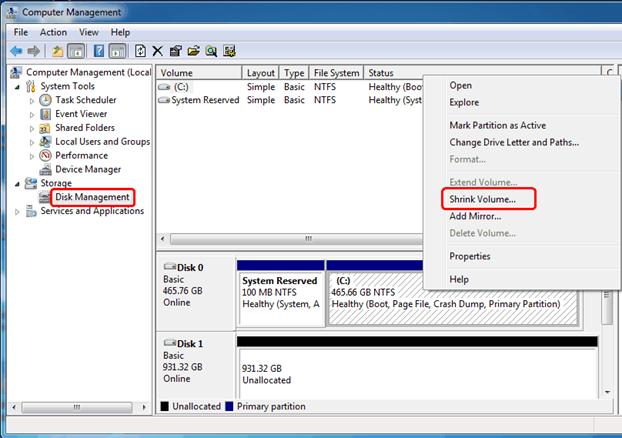Click the Unallocated black legend swatch
622x438 pixels.
point(165,406)
